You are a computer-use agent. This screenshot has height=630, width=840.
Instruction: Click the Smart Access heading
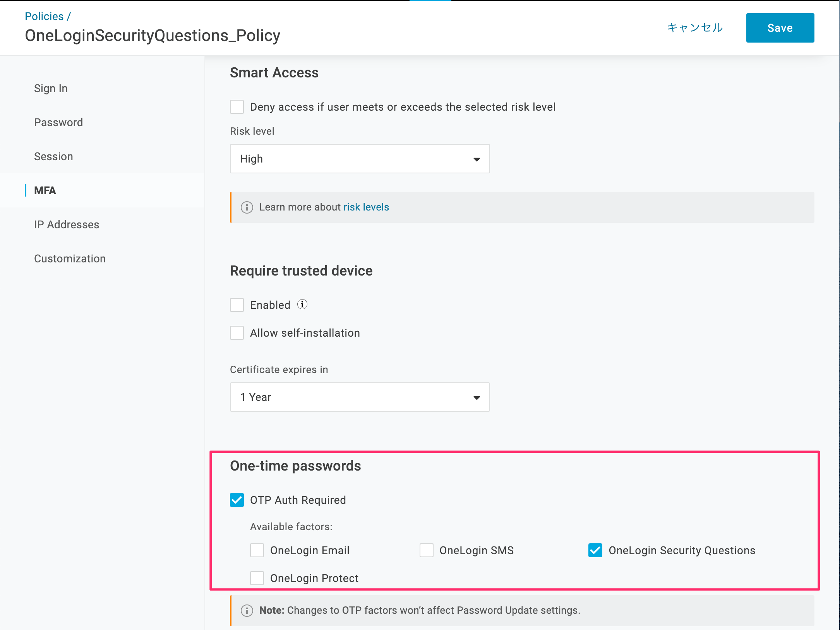pyautogui.click(x=274, y=73)
